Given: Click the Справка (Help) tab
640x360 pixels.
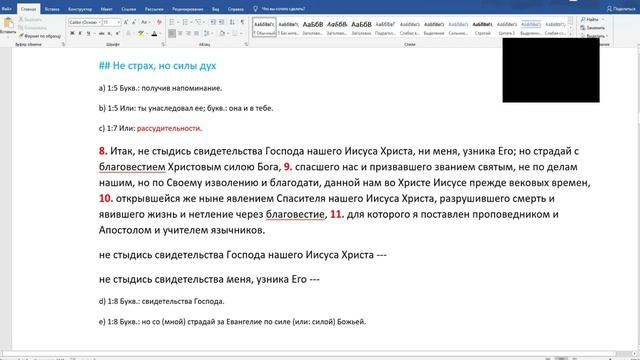Looking at the screenshot, I should click(236, 9).
